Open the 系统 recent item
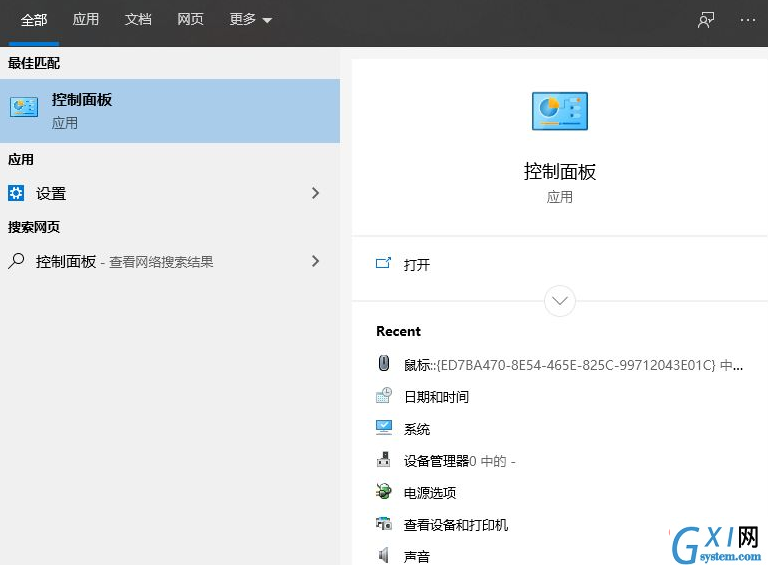The image size is (768, 565). point(416,429)
